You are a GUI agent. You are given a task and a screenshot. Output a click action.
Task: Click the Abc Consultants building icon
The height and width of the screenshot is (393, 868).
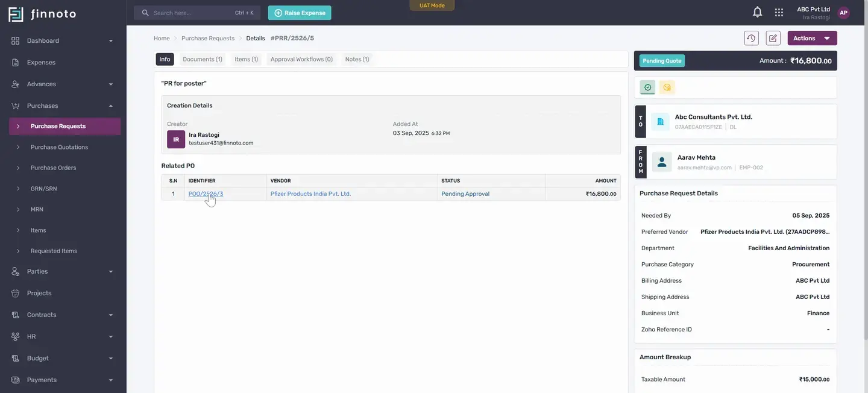point(660,122)
